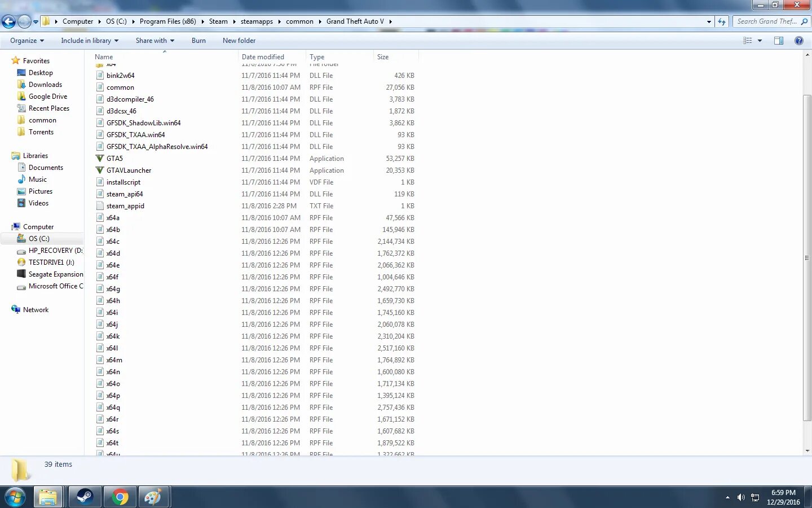Expand the arrow after common in breadcrumb
This screenshot has height=508, width=812.
point(320,21)
